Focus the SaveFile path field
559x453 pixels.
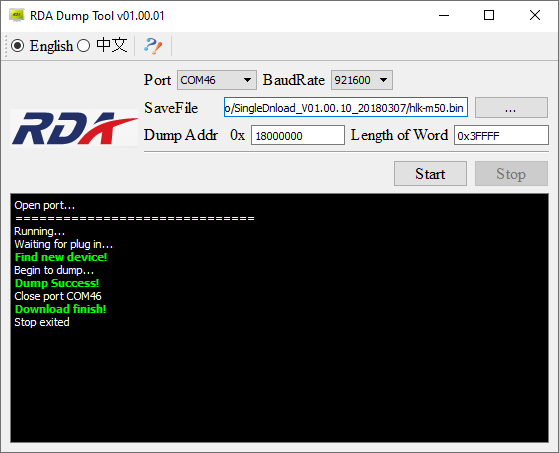pos(346,107)
